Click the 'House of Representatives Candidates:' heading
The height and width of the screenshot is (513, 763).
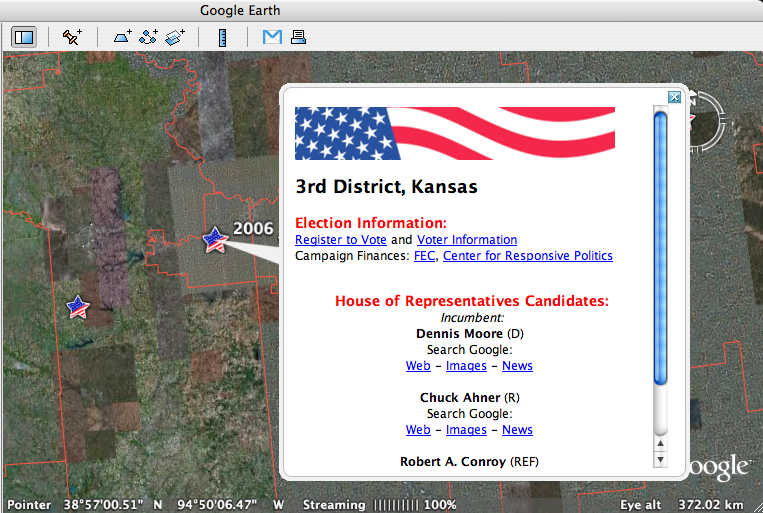tap(472, 301)
